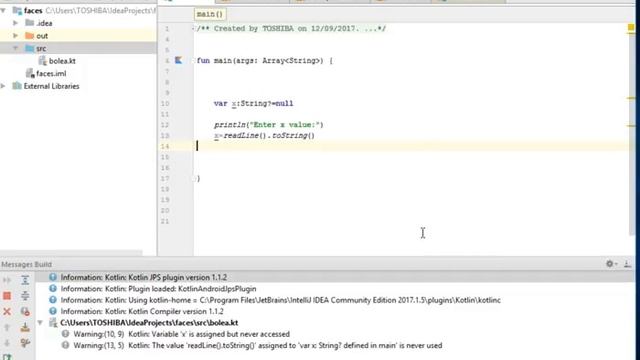
Task: Collapse the faces project root arrow
Action: [4, 11]
